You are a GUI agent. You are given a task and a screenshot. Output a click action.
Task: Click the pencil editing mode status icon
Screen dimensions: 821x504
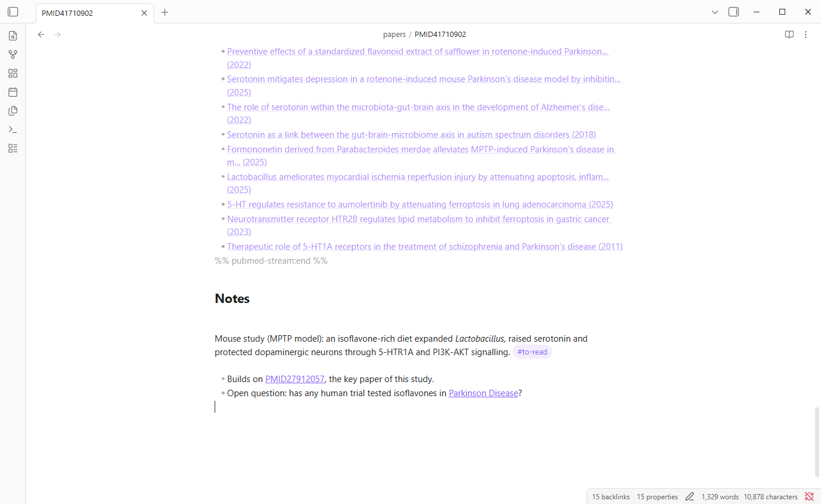pos(690,496)
